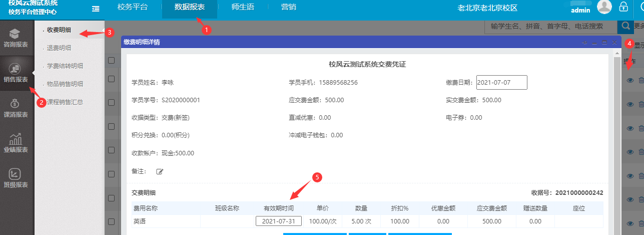Screen dimensions: 644x235
Task: Select 收费明细 in the submenu
Action: pyautogui.click(x=59, y=30)
